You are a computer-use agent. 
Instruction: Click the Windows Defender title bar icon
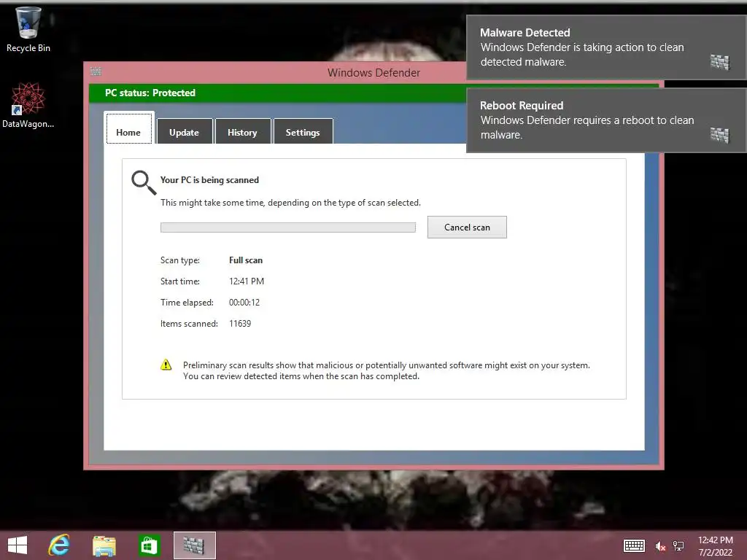coord(96,71)
